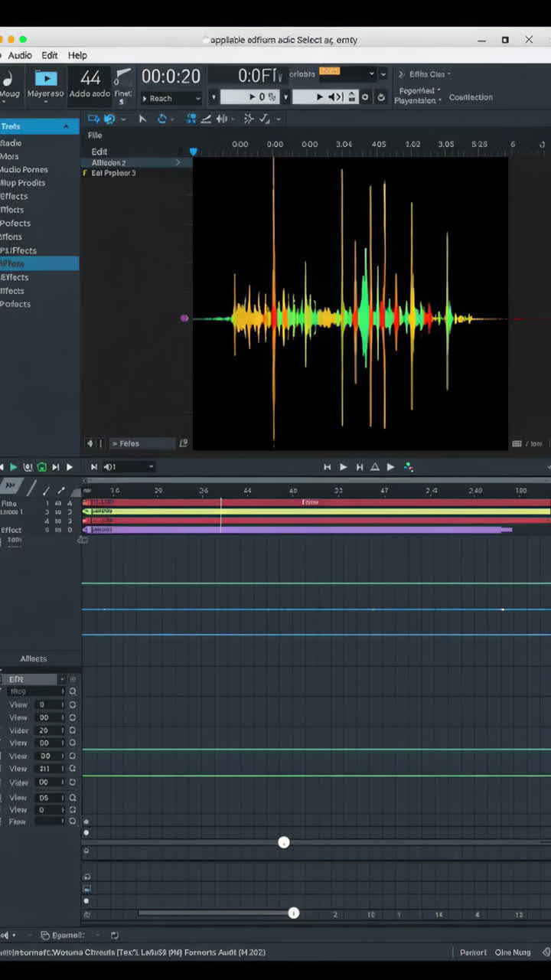551x980 pixels.
Task: Click the Perkert status bar item
Action: [x=473, y=952]
